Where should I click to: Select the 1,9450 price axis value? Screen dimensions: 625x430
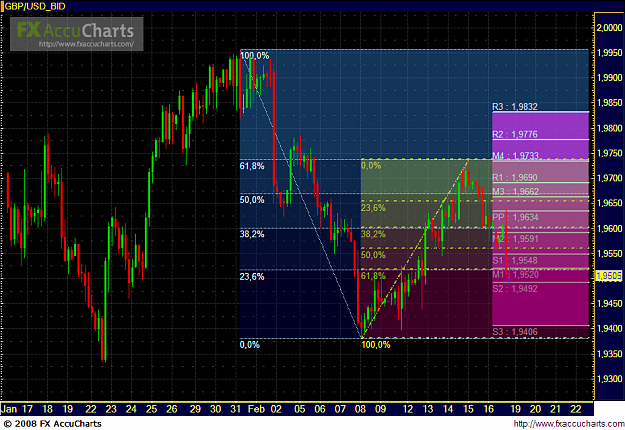[x=609, y=304]
